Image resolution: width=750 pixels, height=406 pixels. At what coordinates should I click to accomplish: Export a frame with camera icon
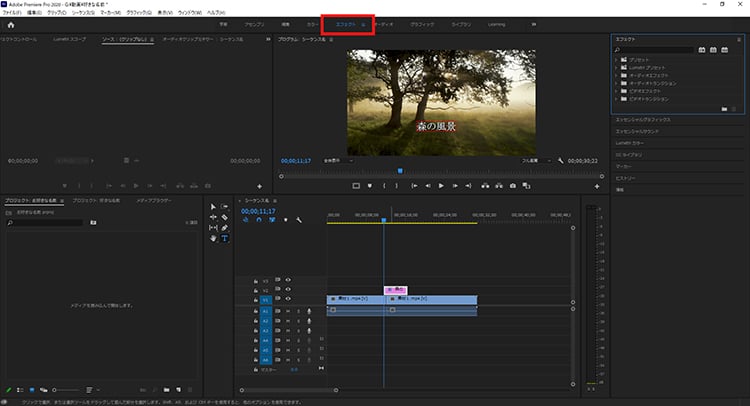513,186
